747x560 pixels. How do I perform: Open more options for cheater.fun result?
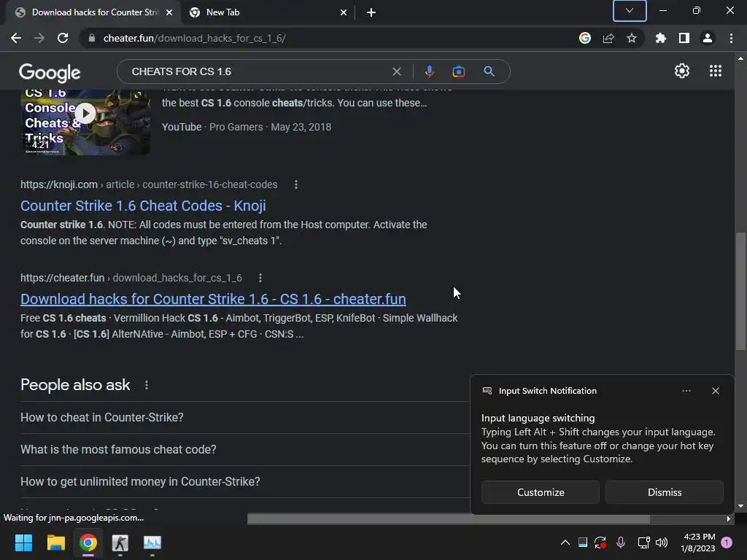[260, 278]
